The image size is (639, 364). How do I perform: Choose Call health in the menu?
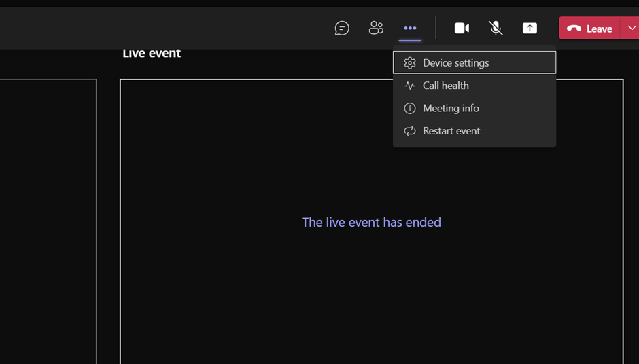(446, 86)
